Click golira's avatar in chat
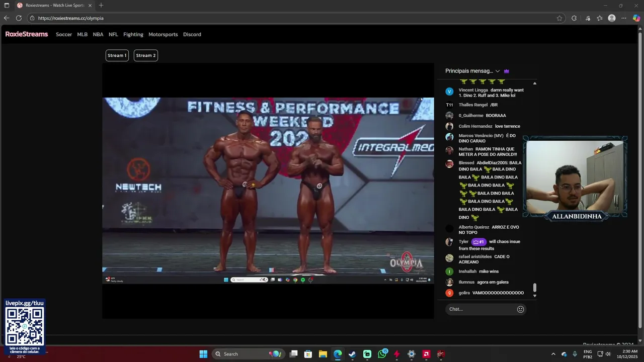The image size is (644, 362). [x=449, y=293]
